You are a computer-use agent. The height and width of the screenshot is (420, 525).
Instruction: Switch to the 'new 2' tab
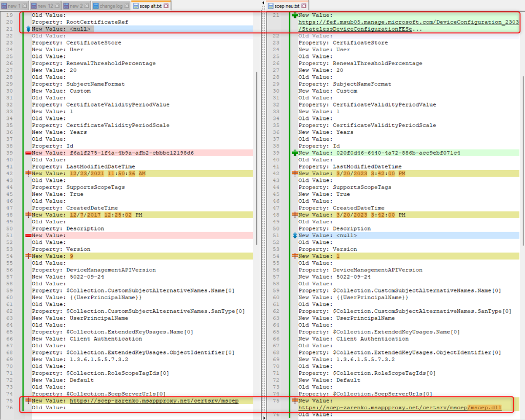click(x=76, y=6)
